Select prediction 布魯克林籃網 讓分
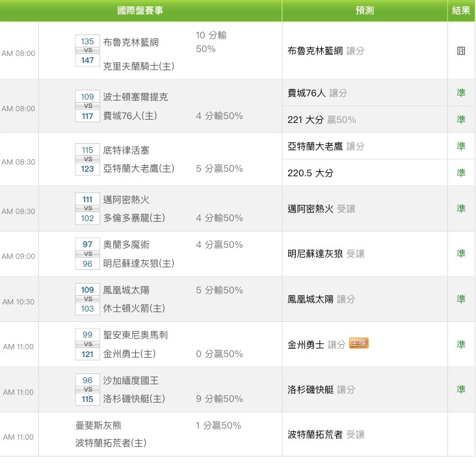This screenshot has height=467, width=476. (x=326, y=51)
